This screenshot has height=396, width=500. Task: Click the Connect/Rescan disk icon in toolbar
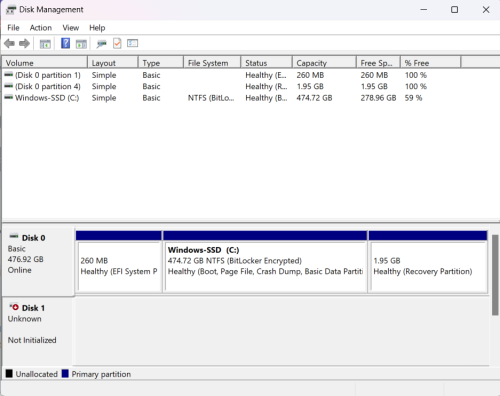click(101, 44)
